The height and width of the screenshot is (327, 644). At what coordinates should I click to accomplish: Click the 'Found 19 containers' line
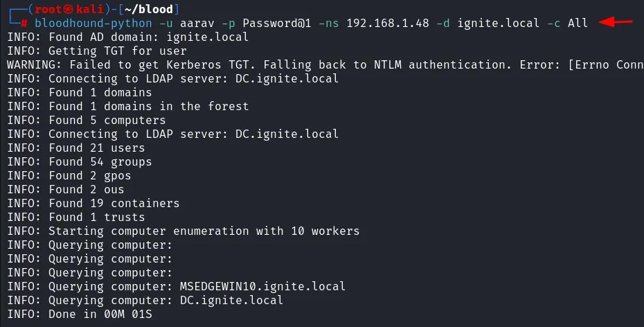point(93,203)
